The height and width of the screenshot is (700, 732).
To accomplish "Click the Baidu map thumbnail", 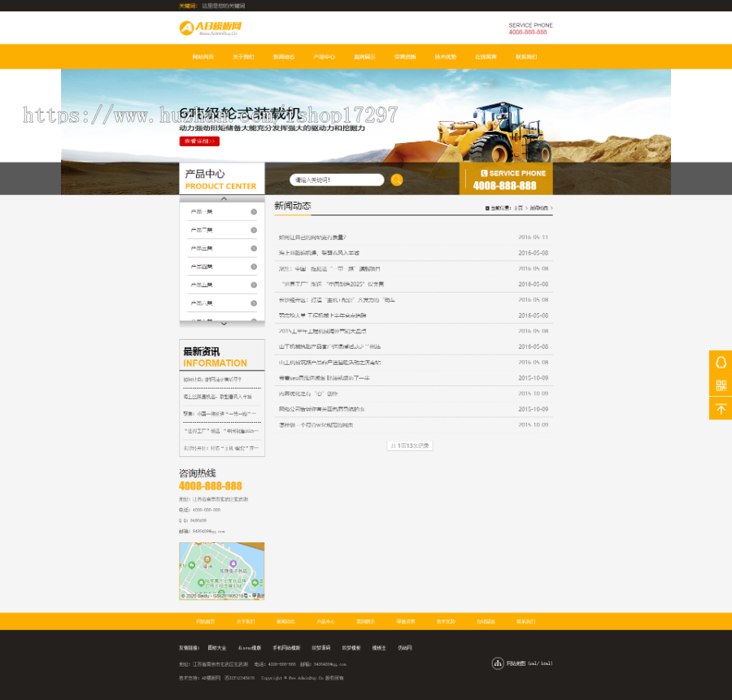I will click(222, 572).
